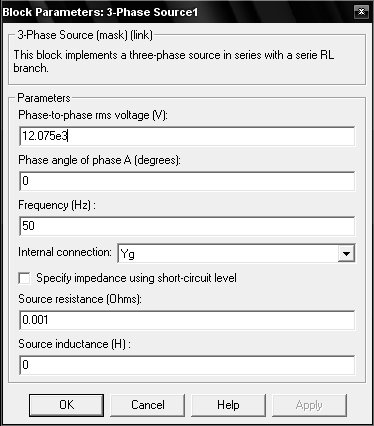Click the 'Parameters' group heading
This screenshot has height=426, width=374.
click(44, 98)
